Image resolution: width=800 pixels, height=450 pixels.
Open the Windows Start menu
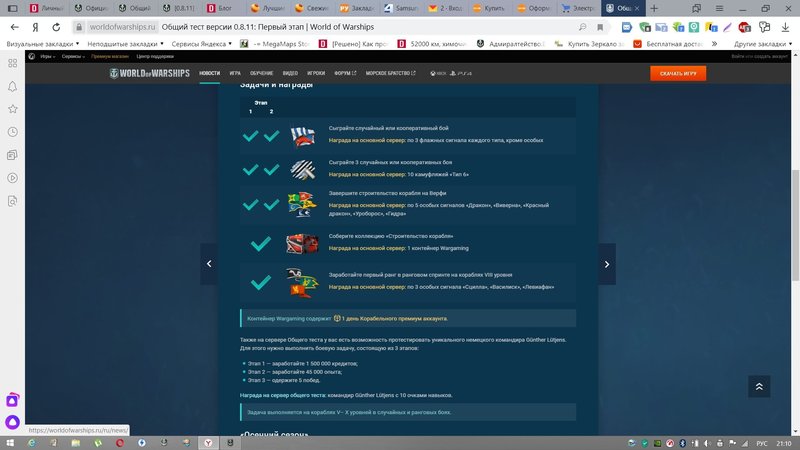coord(10,443)
